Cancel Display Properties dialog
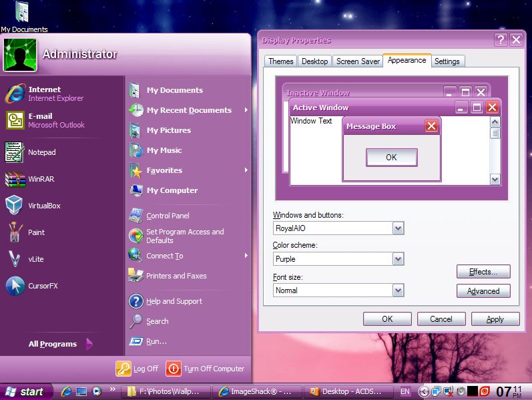 pos(441,319)
